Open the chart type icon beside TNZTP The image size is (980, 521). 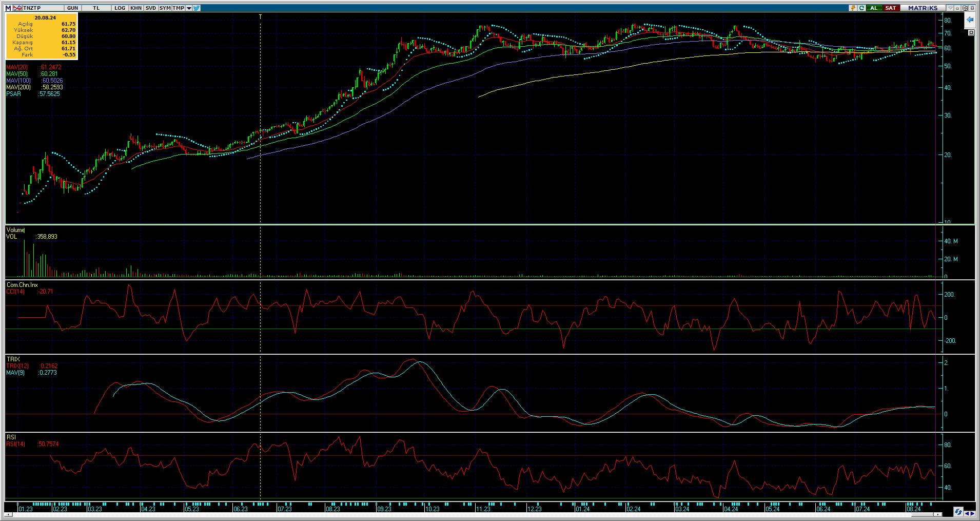(17, 8)
